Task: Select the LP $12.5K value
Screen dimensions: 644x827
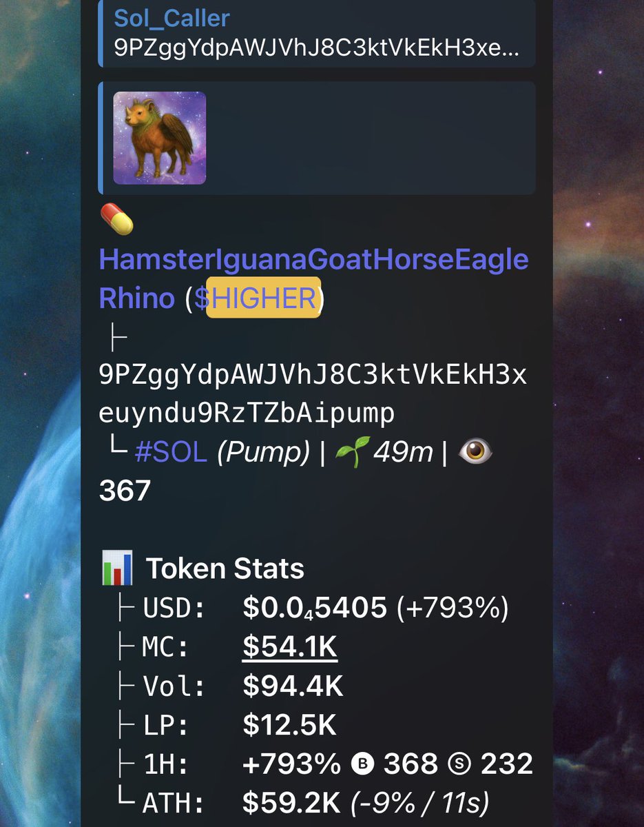Action: [289, 725]
